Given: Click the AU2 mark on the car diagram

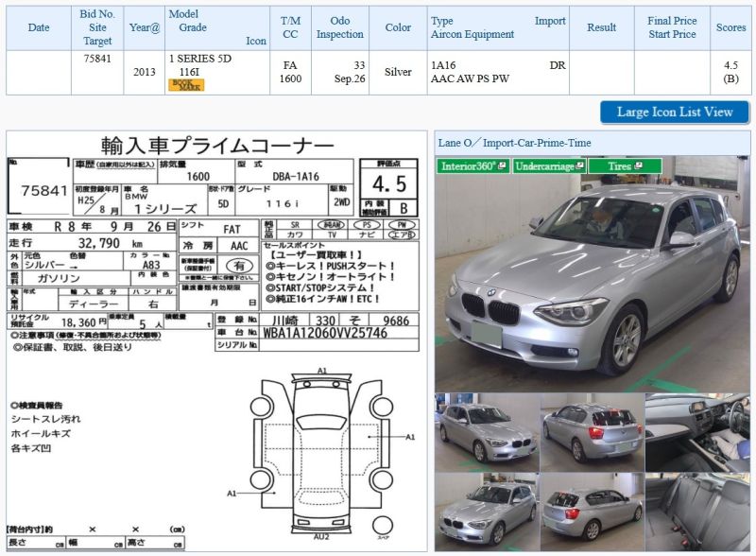Looking at the screenshot, I should (x=321, y=537).
